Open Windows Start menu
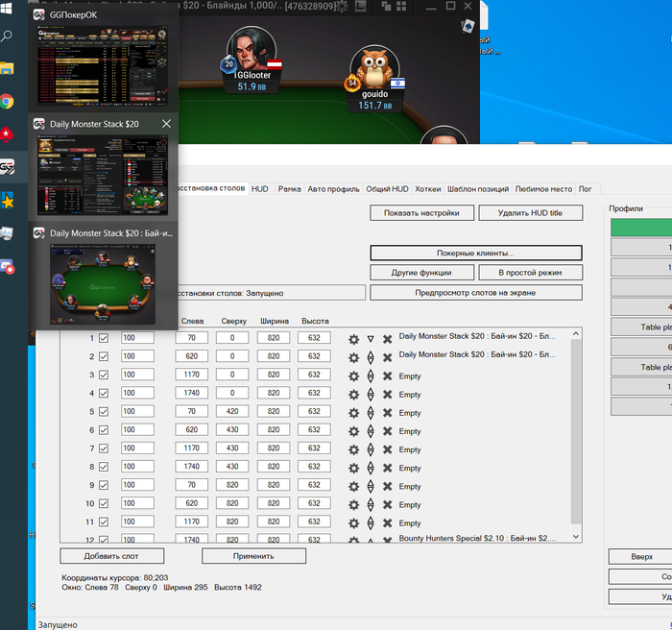 tap(7, 9)
